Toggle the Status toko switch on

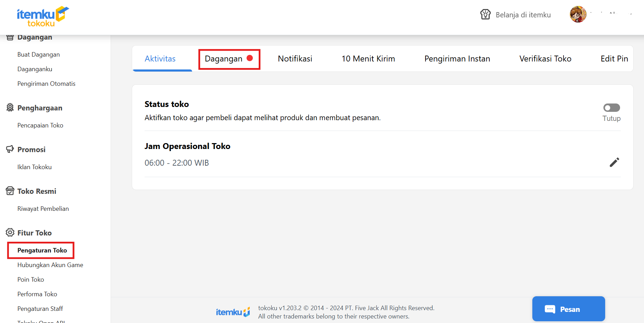pos(611,108)
